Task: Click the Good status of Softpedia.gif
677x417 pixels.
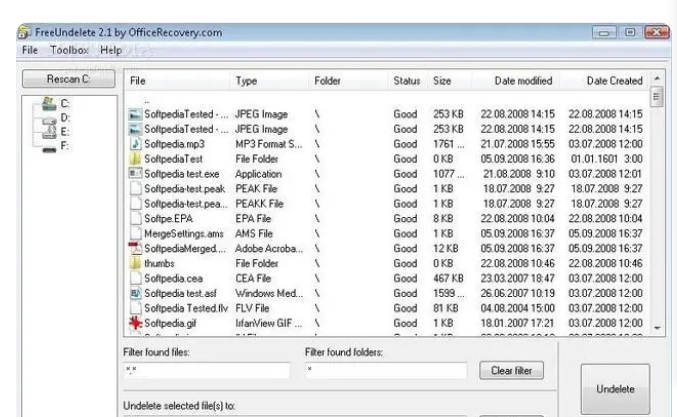Action: tap(405, 323)
